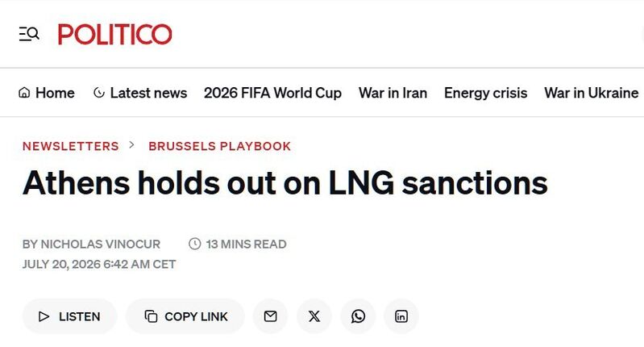Share article on LinkedIn icon
The width and height of the screenshot is (644, 347).
[401, 316]
